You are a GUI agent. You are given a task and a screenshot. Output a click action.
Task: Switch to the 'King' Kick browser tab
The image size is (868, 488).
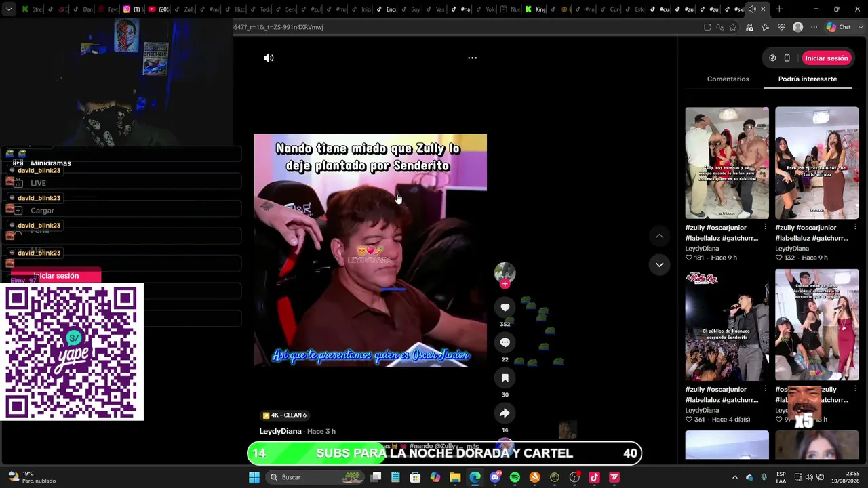pos(535,9)
